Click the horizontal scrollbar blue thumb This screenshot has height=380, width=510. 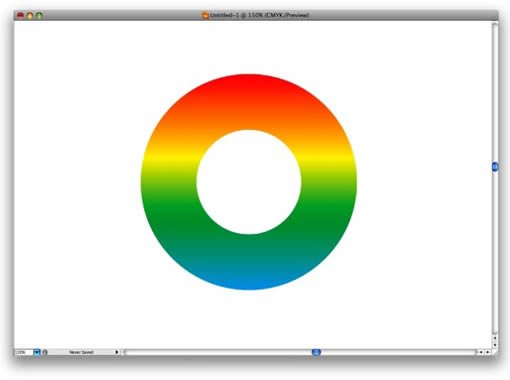[316, 352]
